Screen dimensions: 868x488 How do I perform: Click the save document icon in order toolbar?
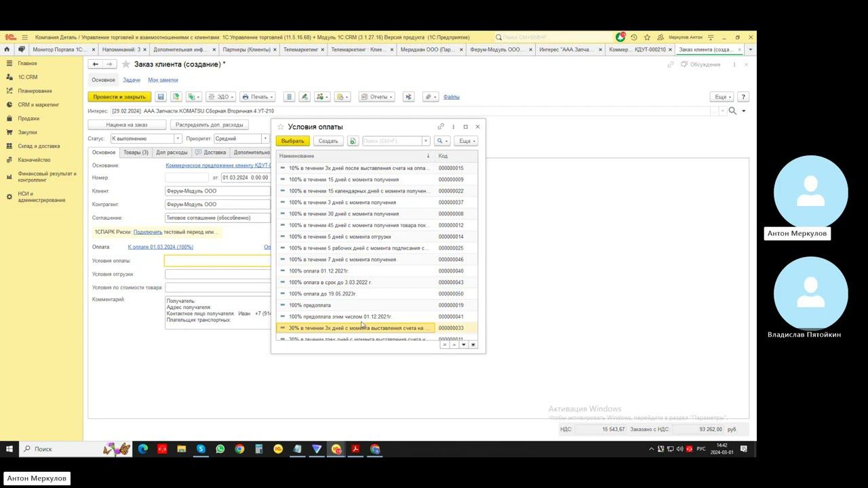coord(161,97)
